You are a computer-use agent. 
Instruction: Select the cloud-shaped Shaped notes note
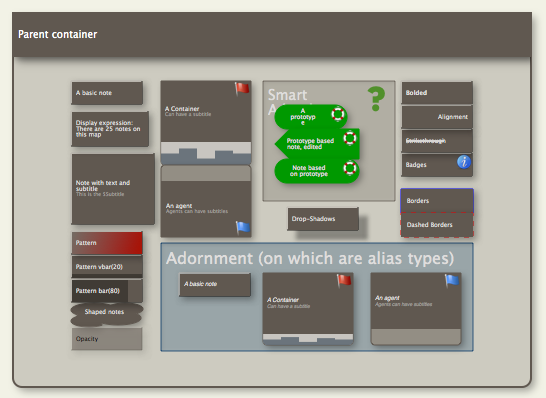pyautogui.click(x=107, y=314)
